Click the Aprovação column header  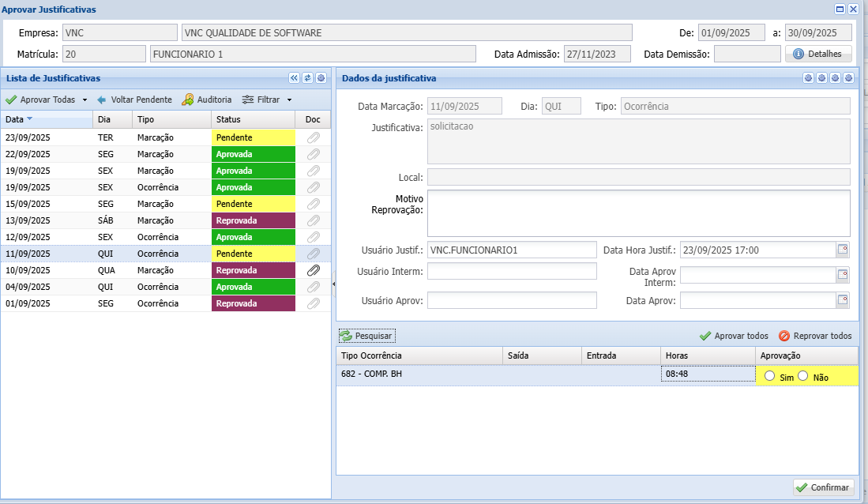point(807,355)
